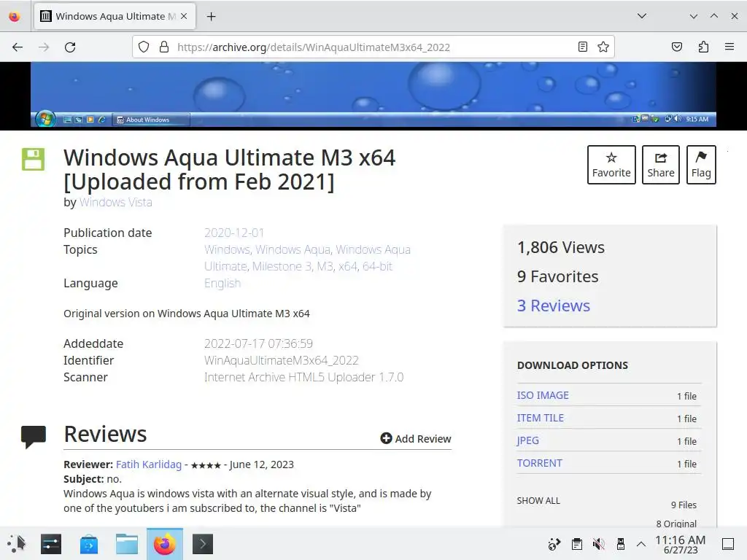This screenshot has height=560, width=747.
Task: Click the '9 Favorites' statistic
Action: [x=557, y=276]
